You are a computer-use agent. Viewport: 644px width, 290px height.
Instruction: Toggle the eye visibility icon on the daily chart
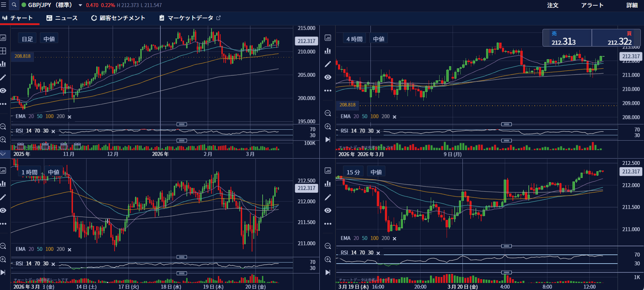[3, 91]
